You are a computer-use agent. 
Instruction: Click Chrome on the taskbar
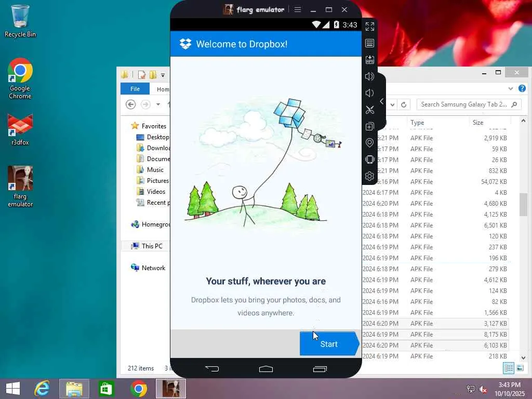[x=138, y=389]
